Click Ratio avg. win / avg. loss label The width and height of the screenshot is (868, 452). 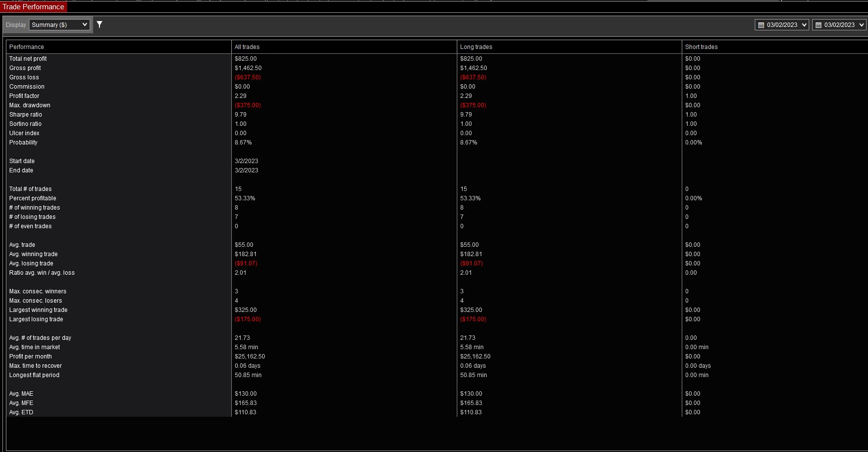tap(42, 273)
